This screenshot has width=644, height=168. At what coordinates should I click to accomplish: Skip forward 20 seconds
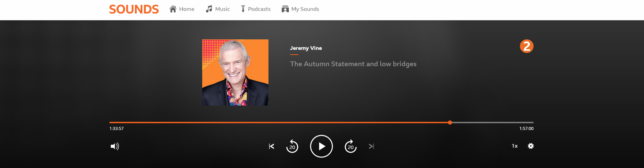351,146
